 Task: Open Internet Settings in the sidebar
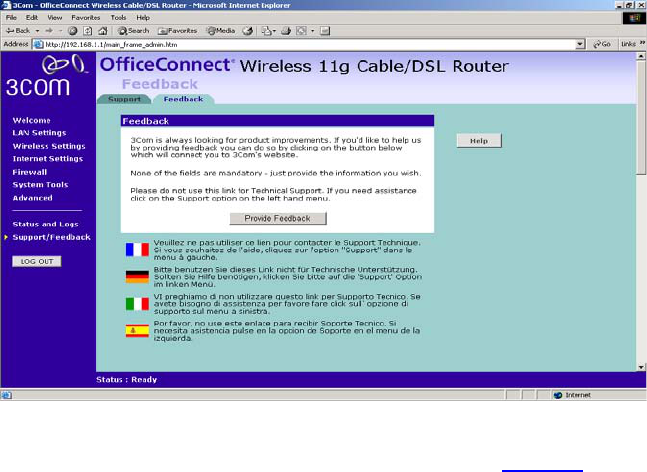coord(47,159)
